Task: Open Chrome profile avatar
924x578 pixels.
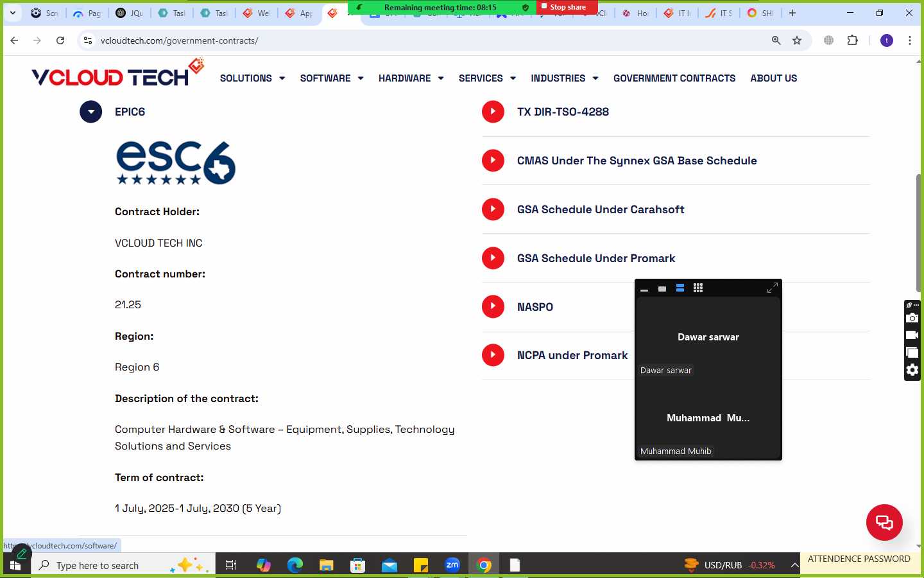Action: 887,40
